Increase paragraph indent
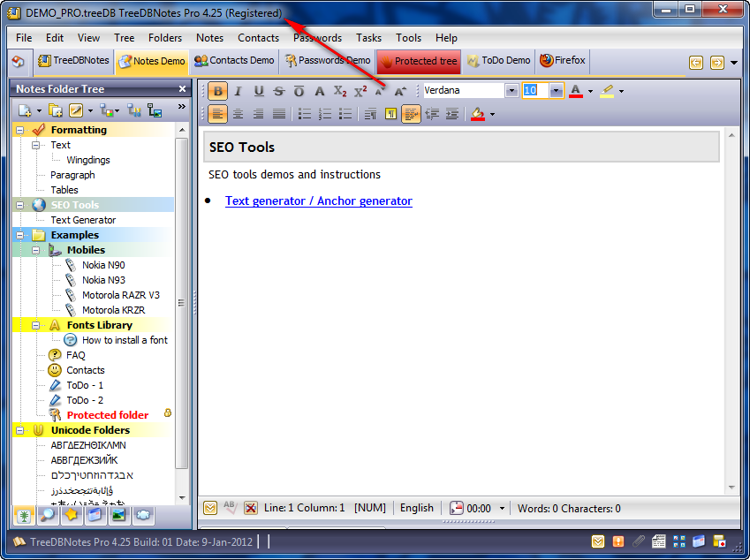Viewport: 750px width, 560px height. pyautogui.click(x=452, y=114)
